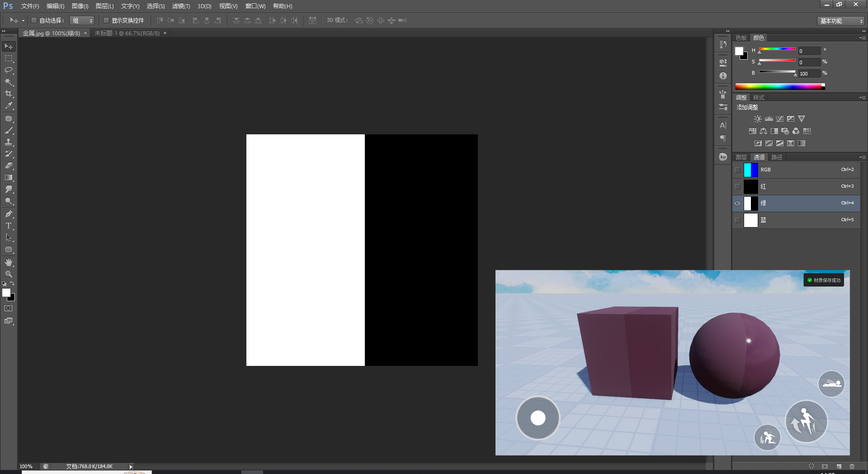The height and width of the screenshot is (474, 868).
Task: Select the Eyedropper tool
Action: point(9,106)
